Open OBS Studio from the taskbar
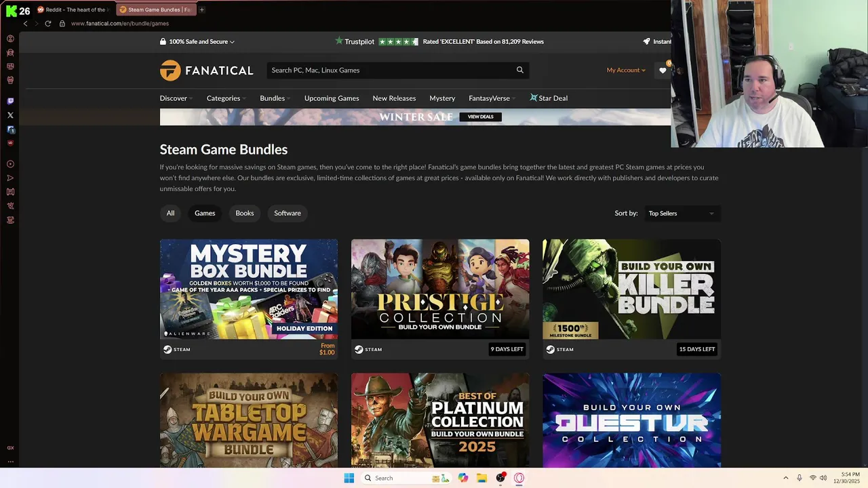 (x=500, y=478)
